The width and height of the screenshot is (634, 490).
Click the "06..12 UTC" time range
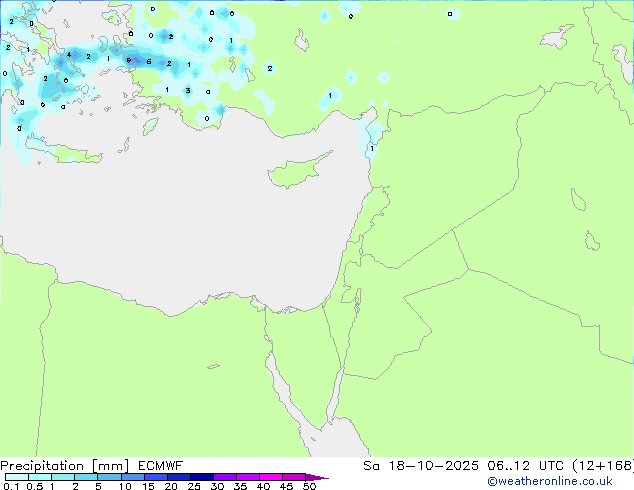[525, 466]
